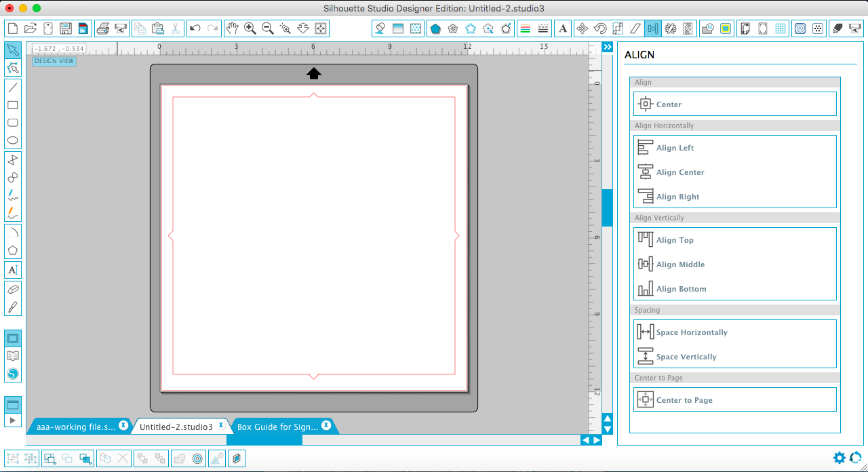
Task: Click the Center to Page button
Action: pos(684,400)
